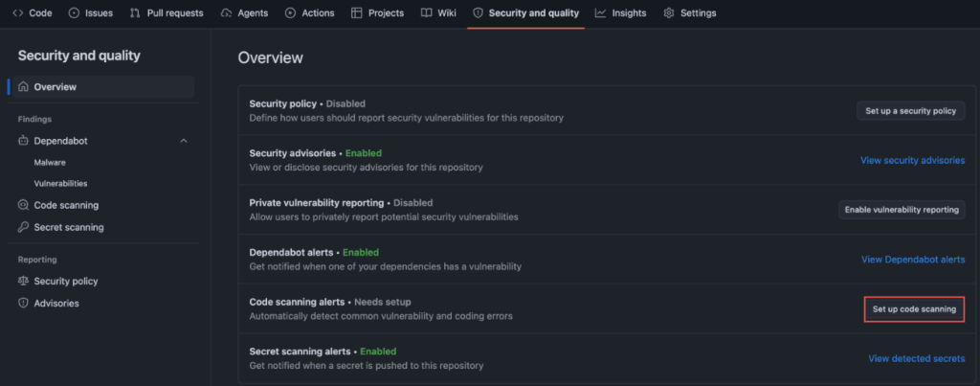
Task: Click the shield icon in top navigation
Action: click(x=479, y=12)
